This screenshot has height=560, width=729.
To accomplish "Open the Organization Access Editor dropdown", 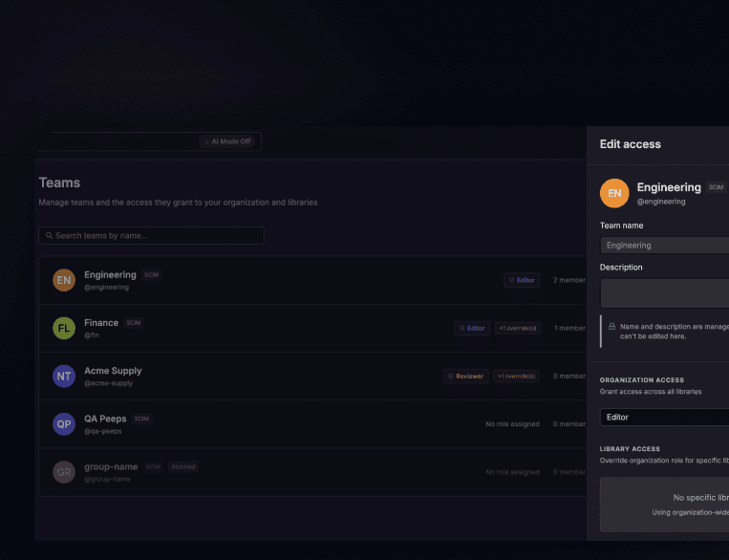I will coord(664,418).
